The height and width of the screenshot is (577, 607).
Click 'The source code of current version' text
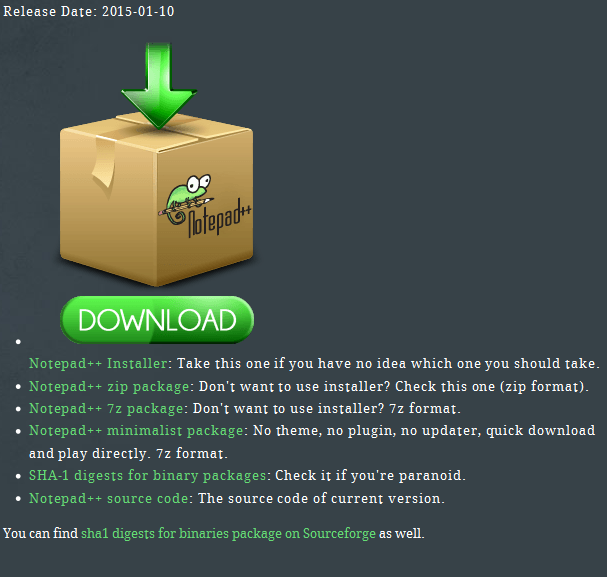(x=321, y=498)
